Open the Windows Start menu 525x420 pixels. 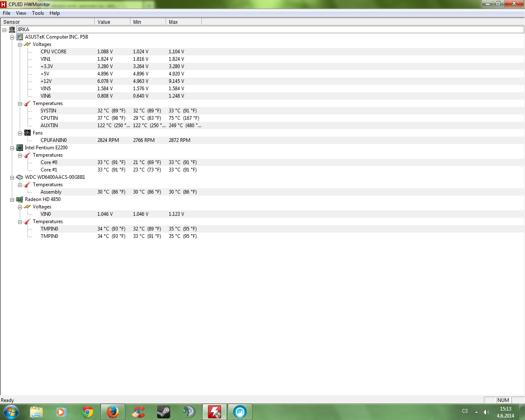11,412
